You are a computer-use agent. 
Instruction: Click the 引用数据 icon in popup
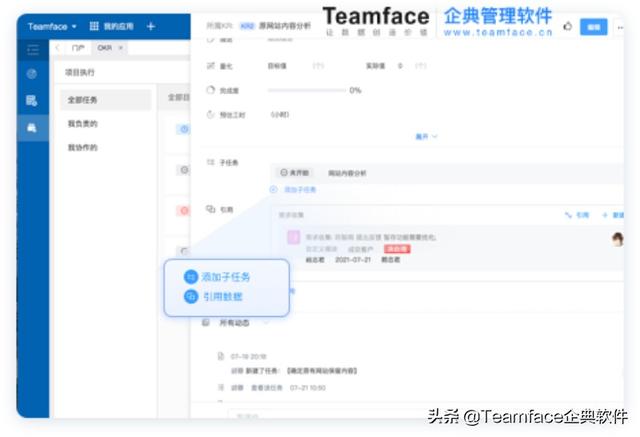click(x=191, y=297)
